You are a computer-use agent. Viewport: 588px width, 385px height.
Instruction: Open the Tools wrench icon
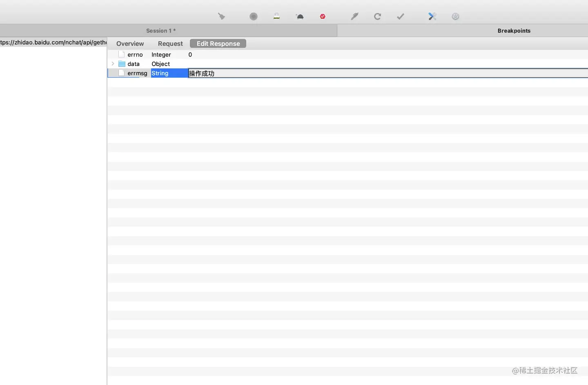pos(432,16)
